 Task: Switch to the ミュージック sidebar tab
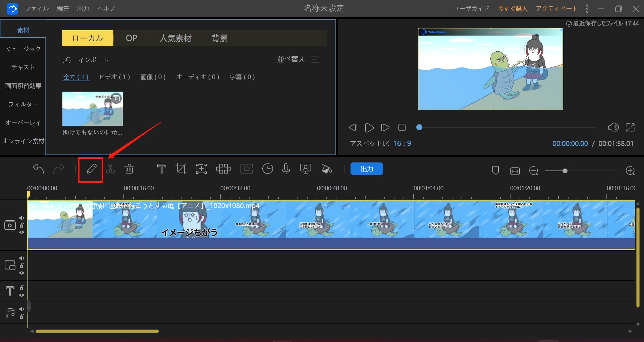click(23, 49)
